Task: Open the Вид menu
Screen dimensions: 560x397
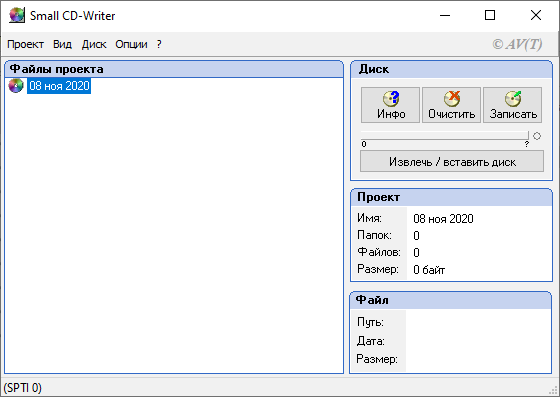Action: pyautogui.click(x=62, y=44)
